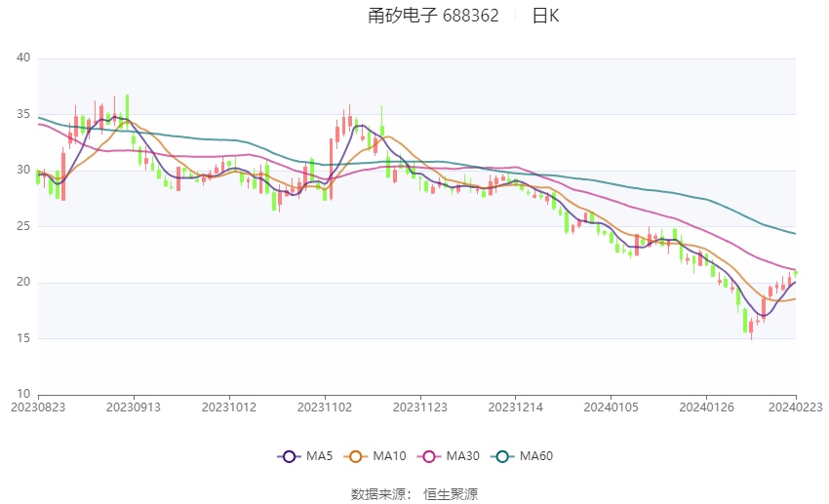Click the y-axis value 10
829x504 pixels.
23,394
